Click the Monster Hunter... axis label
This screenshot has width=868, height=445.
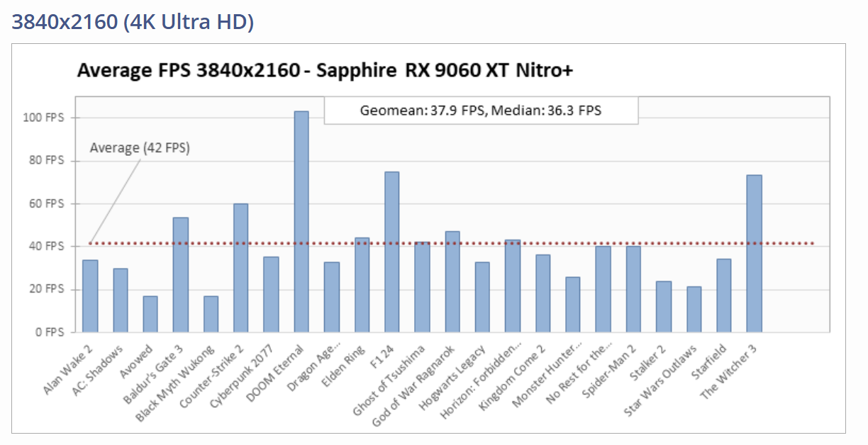547,377
